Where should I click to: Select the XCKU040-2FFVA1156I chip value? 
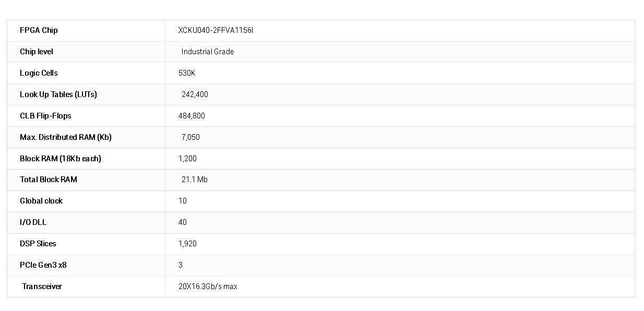point(216,30)
